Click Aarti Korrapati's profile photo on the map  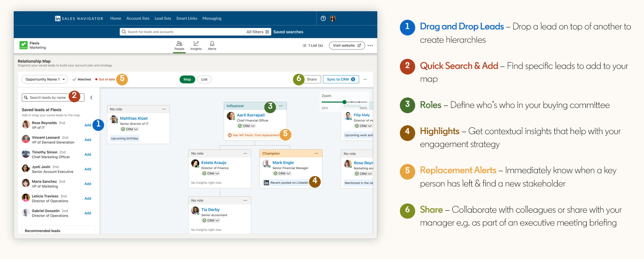click(x=231, y=116)
